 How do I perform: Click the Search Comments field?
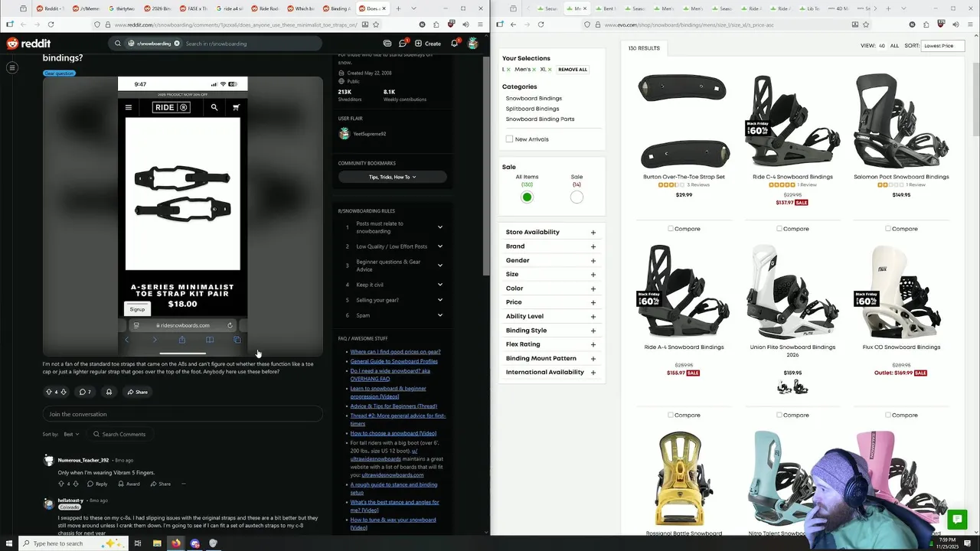[x=119, y=434]
